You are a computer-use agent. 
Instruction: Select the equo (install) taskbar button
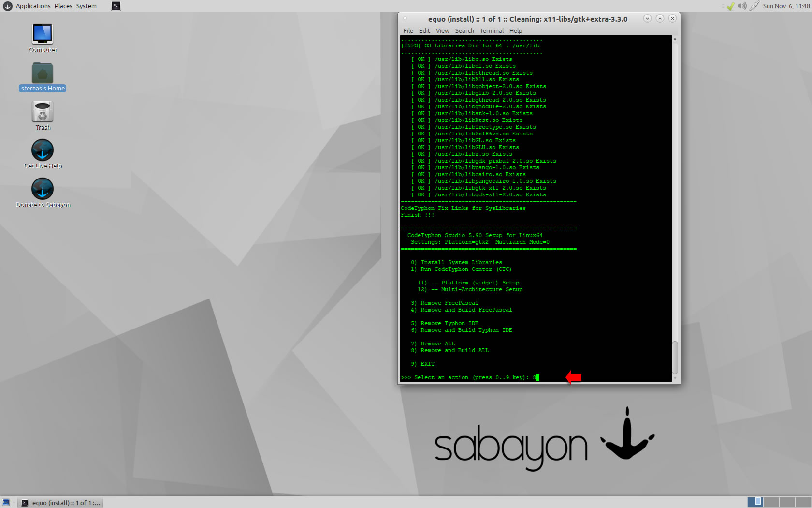point(61,503)
